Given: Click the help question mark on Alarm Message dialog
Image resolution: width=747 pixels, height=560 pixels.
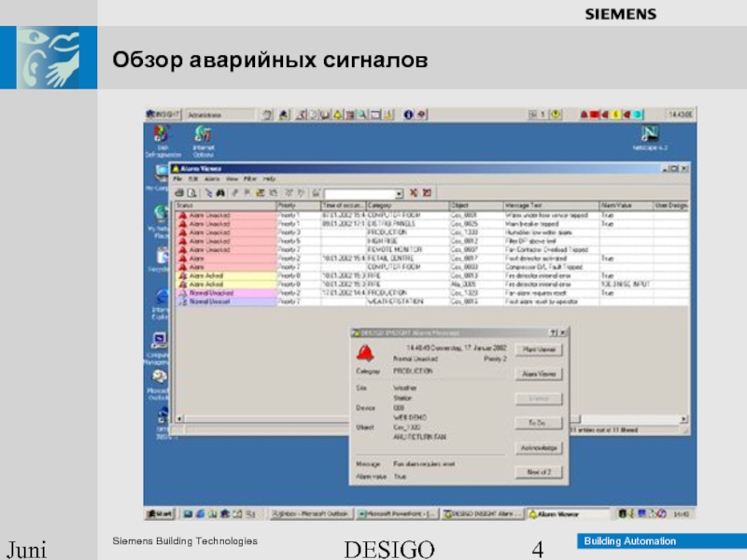Looking at the screenshot, I should (554, 332).
